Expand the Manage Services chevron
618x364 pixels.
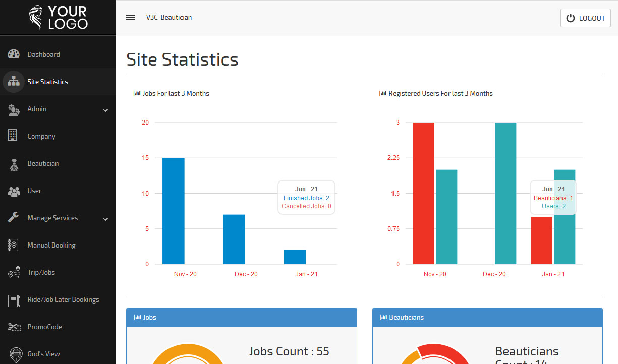105,219
